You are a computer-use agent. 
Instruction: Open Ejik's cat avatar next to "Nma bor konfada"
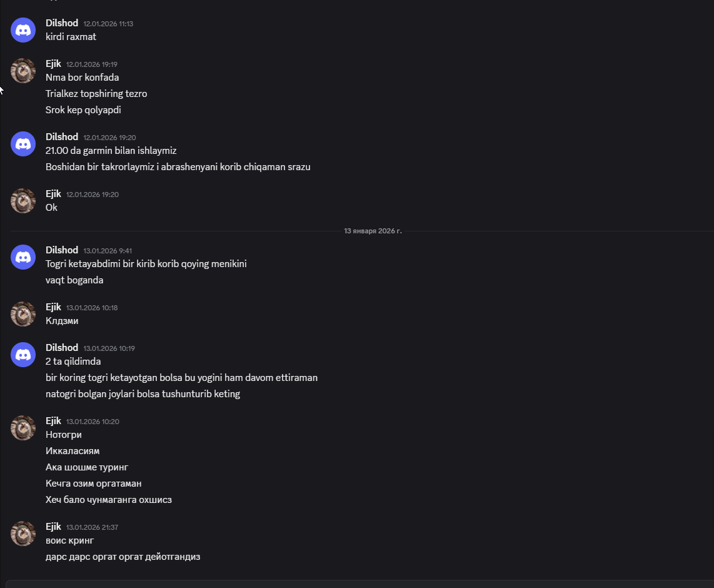[x=23, y=71]
